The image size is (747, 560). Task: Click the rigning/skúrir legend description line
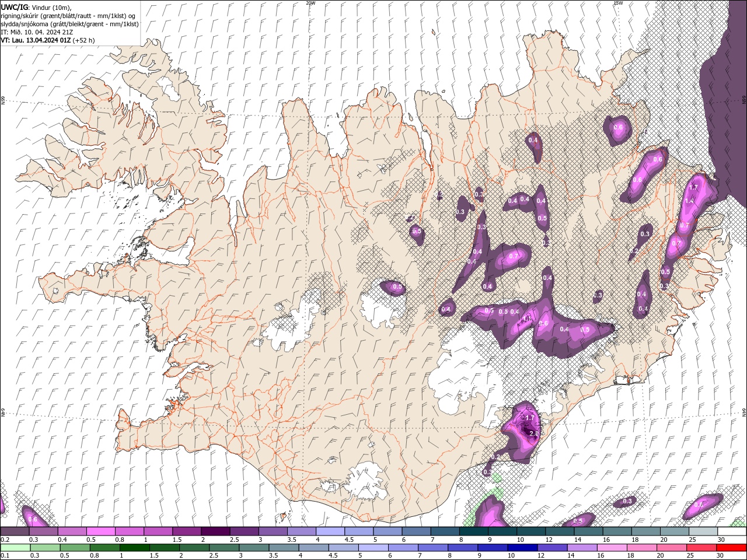click(x=69, y=16)
